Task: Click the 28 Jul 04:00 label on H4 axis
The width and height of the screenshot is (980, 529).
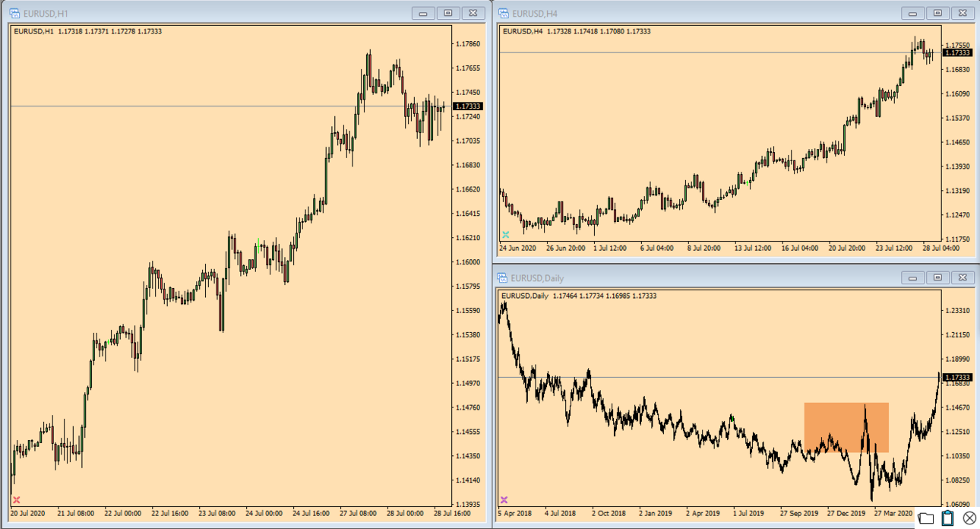Action: coord(941,249)
